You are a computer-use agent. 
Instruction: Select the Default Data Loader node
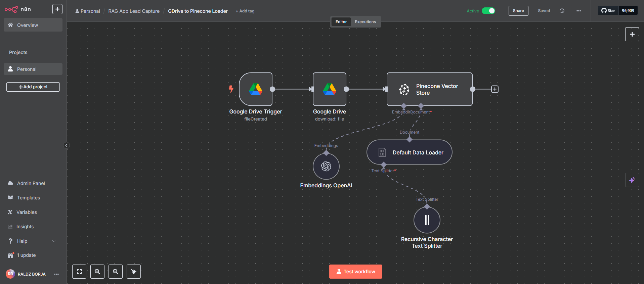click(410, 152)
